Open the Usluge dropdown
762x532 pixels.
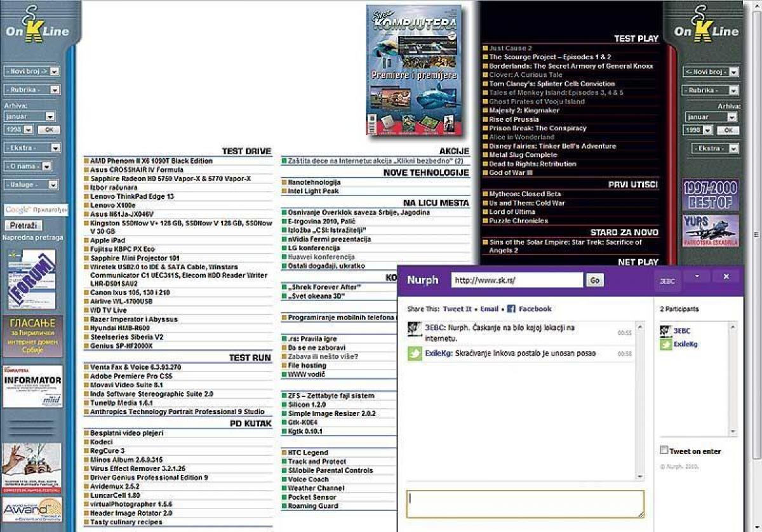click(32, 185)
